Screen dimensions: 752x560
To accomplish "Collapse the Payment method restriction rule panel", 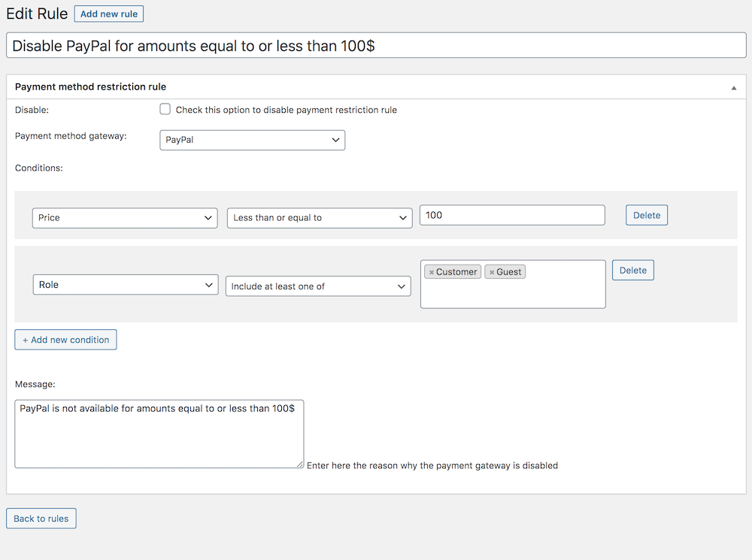I will [x=733, y=87].
